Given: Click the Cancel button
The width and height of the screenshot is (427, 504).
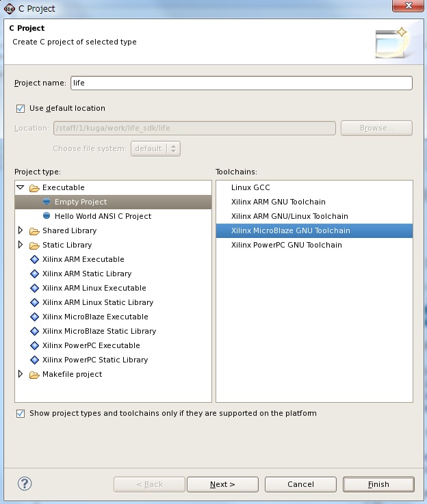Looking at the screenshot, I should click(x=300, y=484).
